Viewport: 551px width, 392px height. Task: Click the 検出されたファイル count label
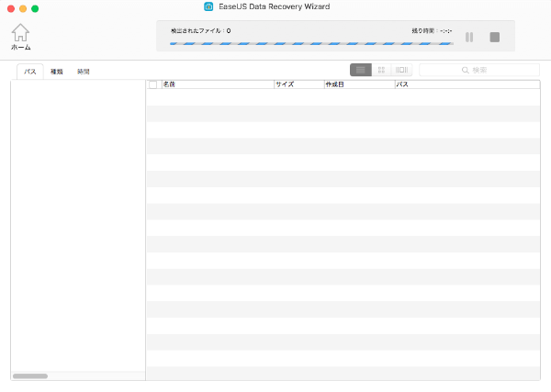200,31
